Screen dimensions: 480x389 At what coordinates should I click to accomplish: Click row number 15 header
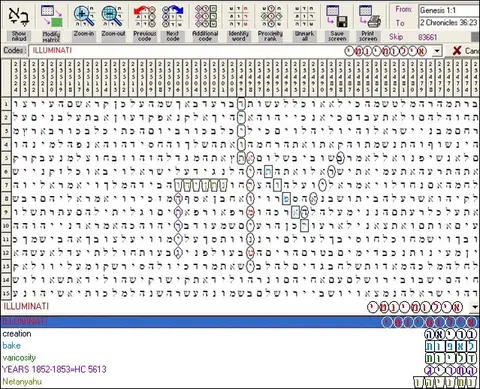pyautogui.click(x=6, y=293)
